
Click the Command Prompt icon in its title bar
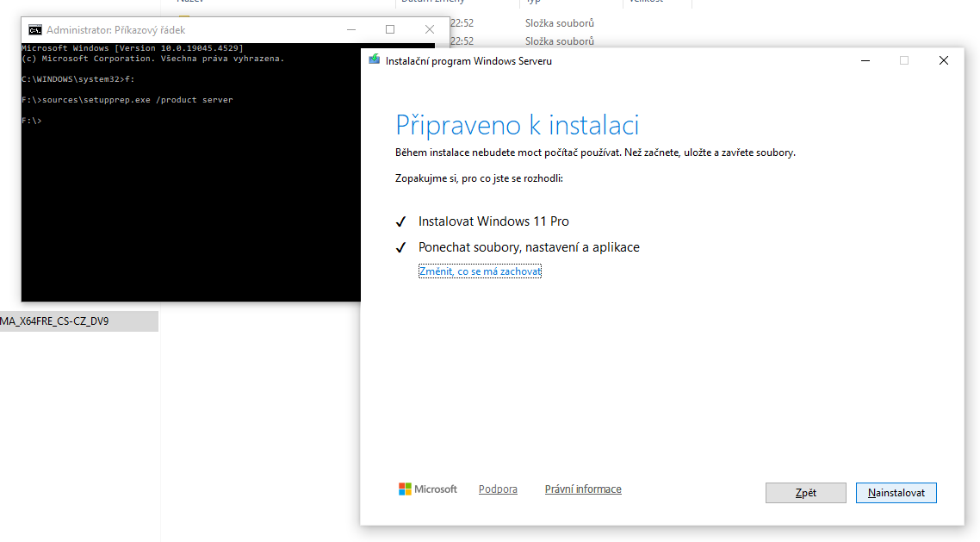(34, 28)
